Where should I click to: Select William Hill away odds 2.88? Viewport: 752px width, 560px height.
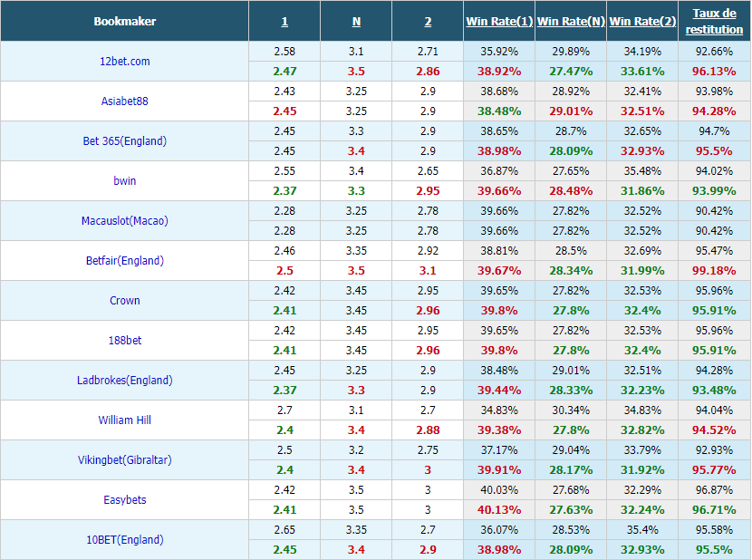pos(428,430)
